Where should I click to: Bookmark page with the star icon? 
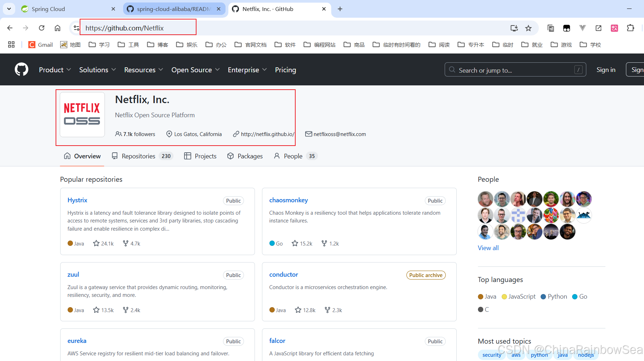[x=528, y=28]
